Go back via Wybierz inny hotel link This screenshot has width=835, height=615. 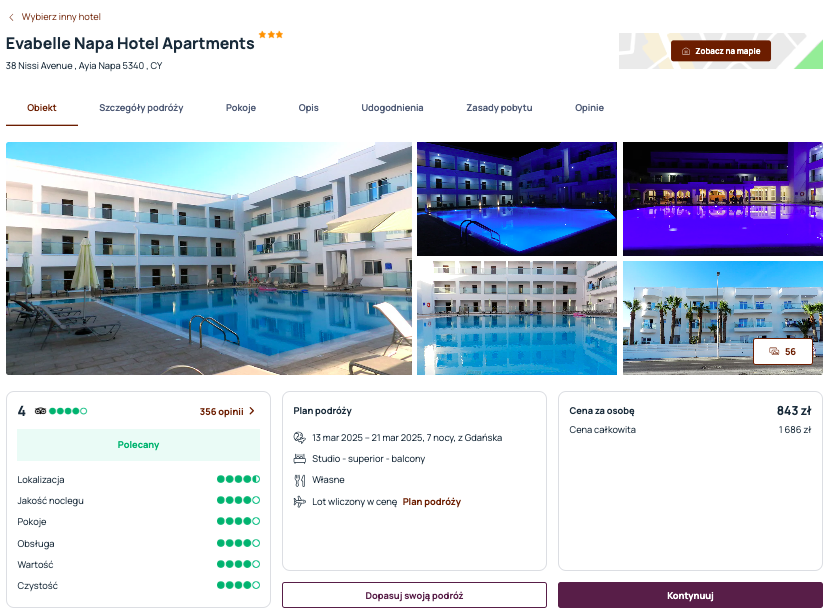pos(61,17)
